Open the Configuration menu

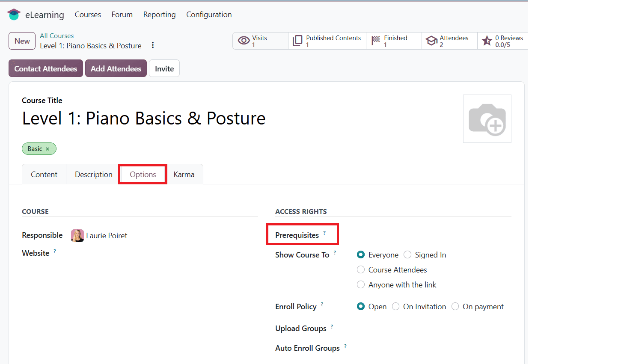209,15
